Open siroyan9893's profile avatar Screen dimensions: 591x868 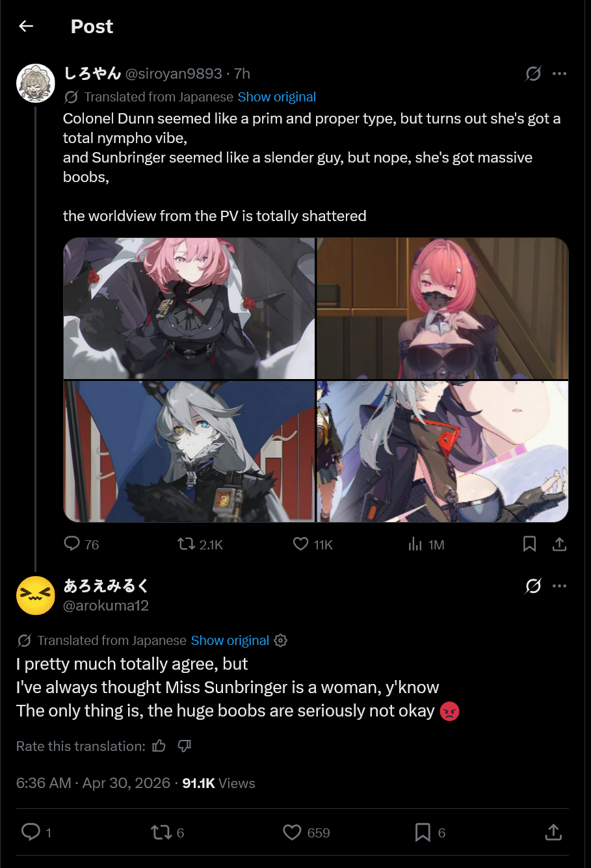35,83
